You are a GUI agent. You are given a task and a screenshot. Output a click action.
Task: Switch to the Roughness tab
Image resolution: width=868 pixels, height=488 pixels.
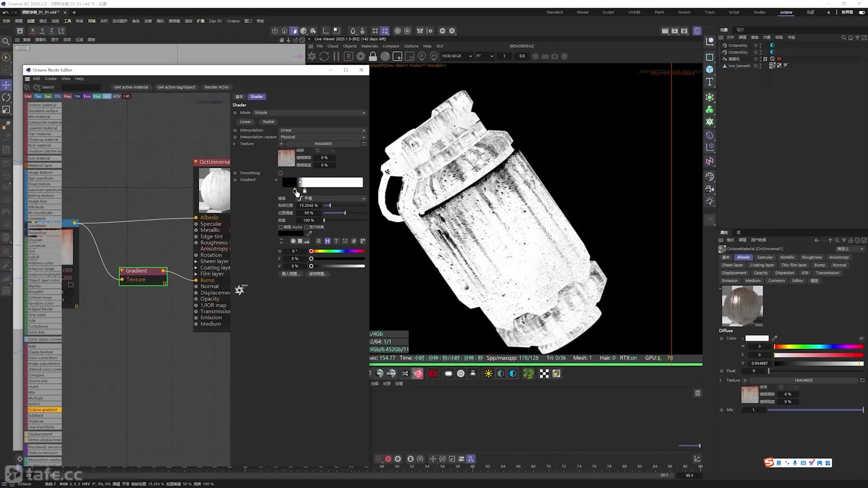point(812,257)
